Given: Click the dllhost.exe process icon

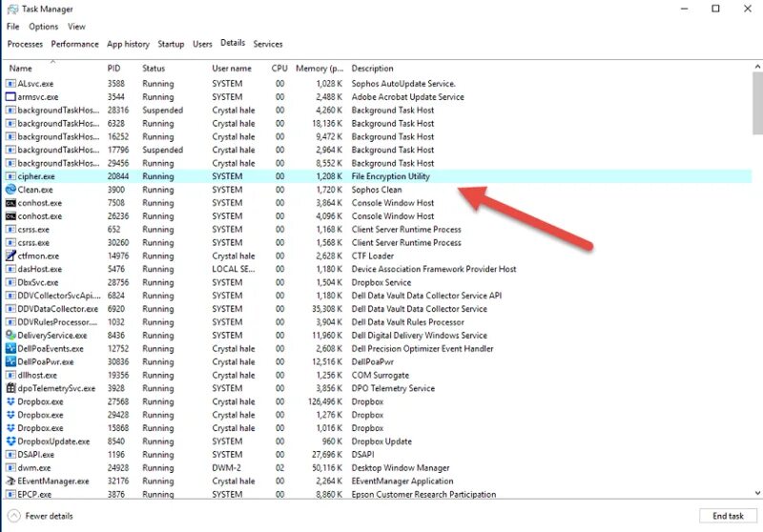Looking at the screenshot, I should point(10,375).
